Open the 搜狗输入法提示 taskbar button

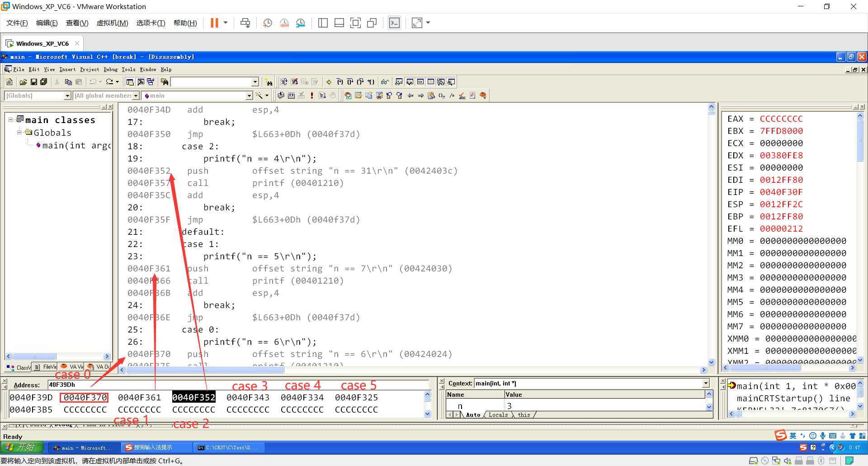click(x=156, y=447)
